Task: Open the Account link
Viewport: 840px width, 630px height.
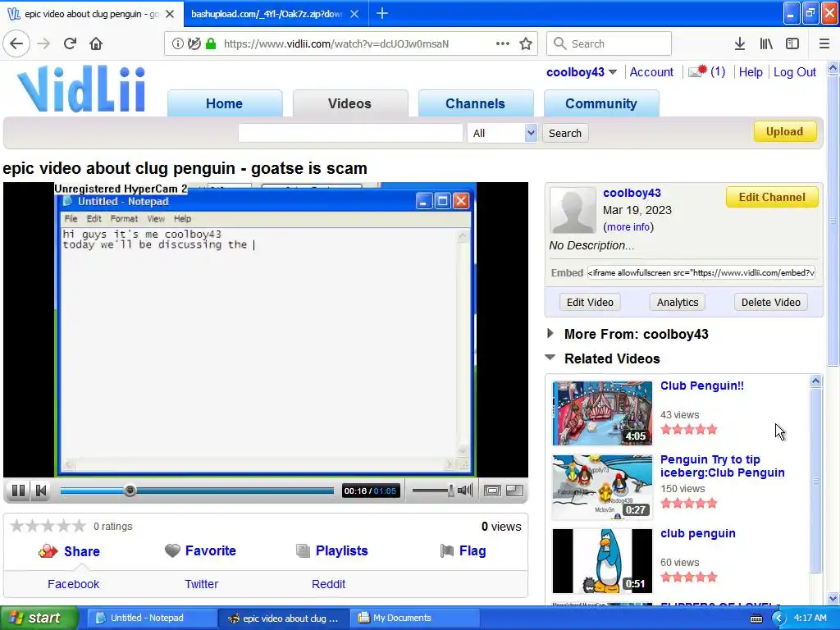Action: tap(651, 72)
